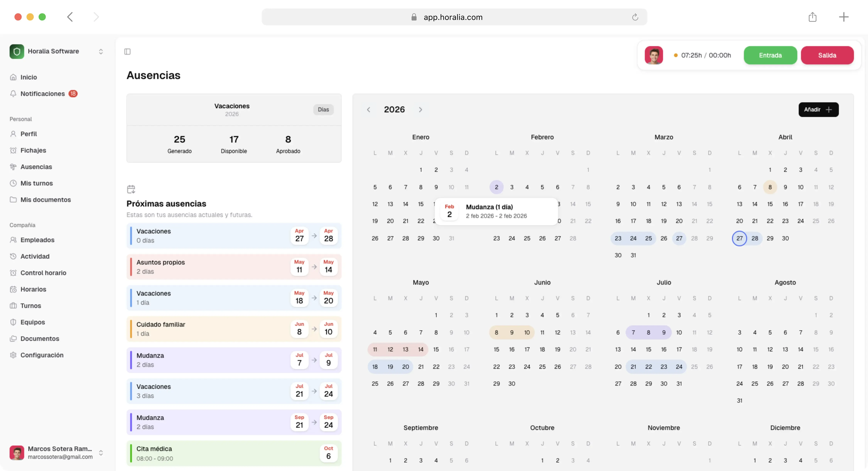
Task: Select May 12 in the calendar
Action: click(390, 349)
